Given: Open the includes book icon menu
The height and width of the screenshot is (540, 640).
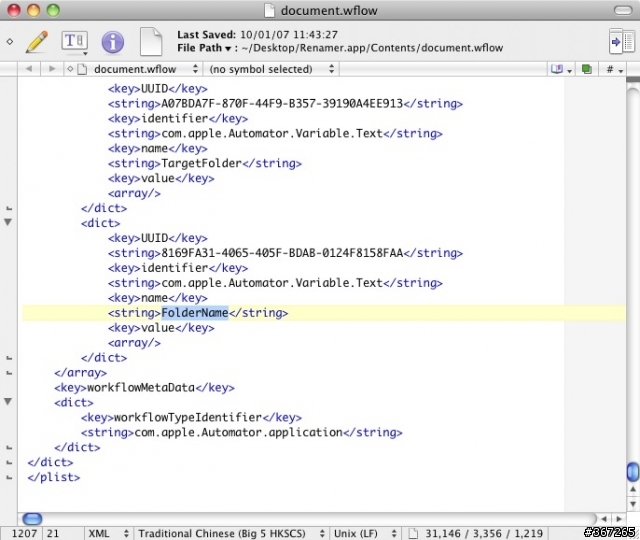Looking at the screenshot, I should click(561, 69).
